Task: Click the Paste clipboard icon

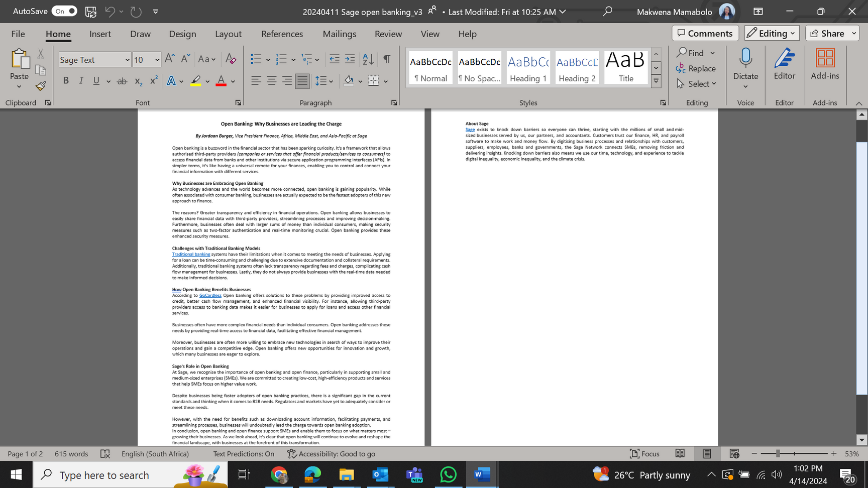Action: click(19, 59)
